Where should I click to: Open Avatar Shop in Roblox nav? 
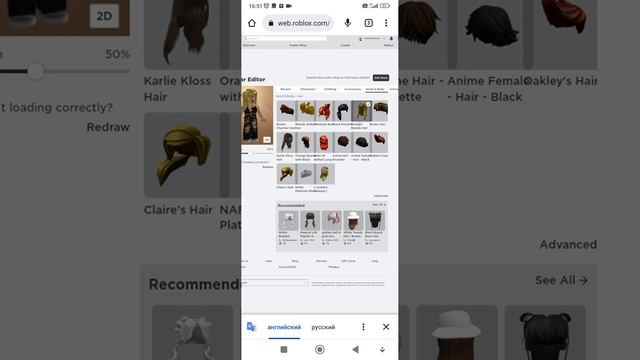[x=298, y=45]
